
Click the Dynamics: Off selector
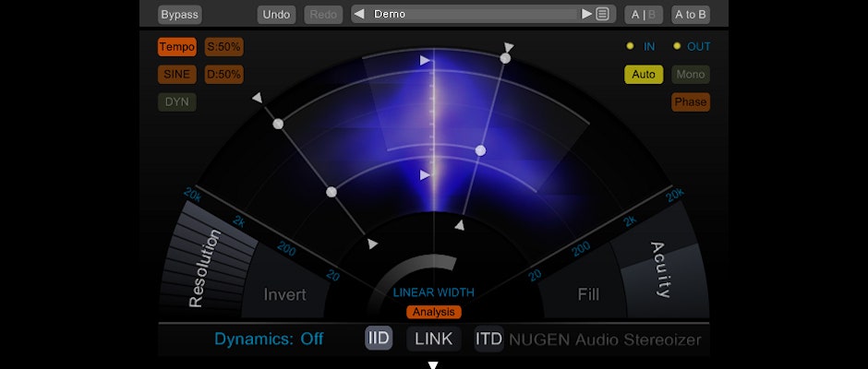(x=269, y=339)
